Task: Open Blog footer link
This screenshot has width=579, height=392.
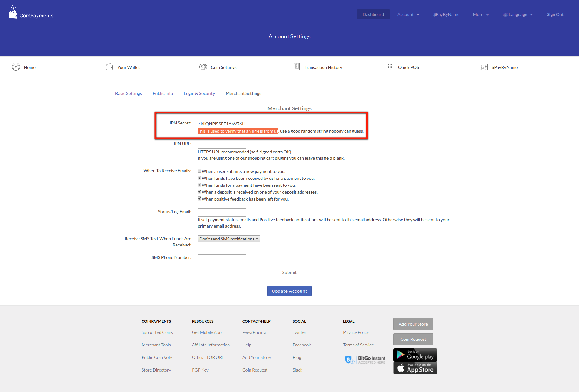Action: pos(297,357)
